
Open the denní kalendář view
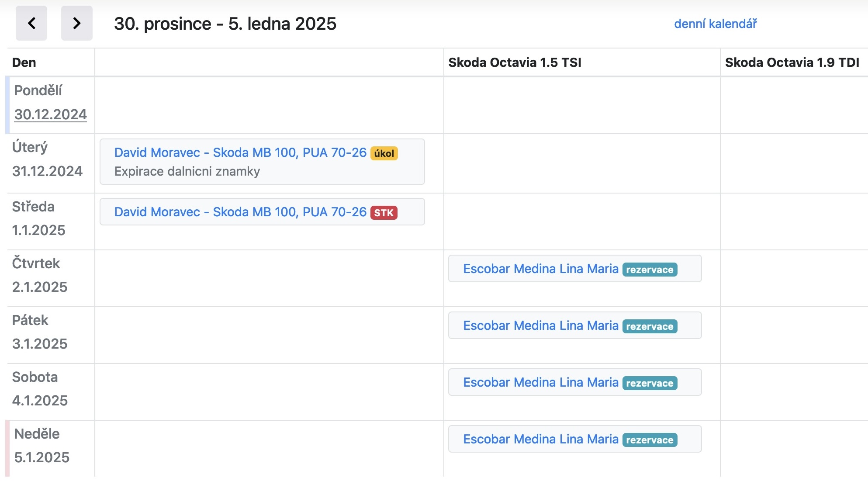pos(715,24)
